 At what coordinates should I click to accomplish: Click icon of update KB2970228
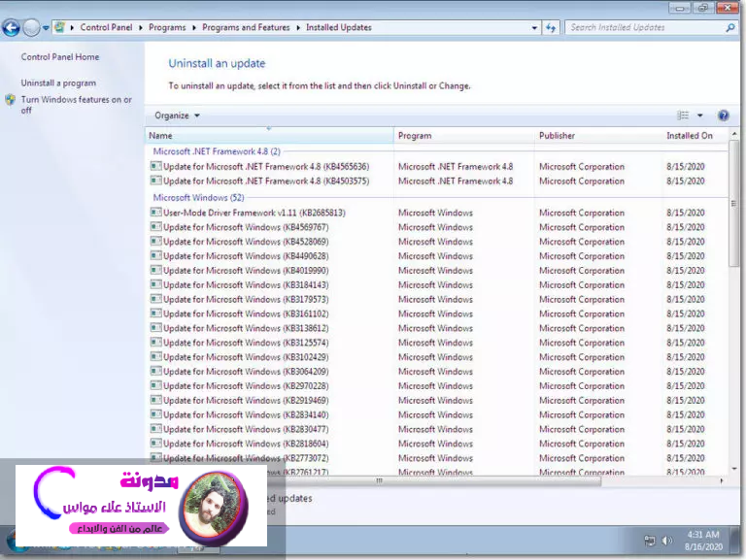tap(155, 385)
